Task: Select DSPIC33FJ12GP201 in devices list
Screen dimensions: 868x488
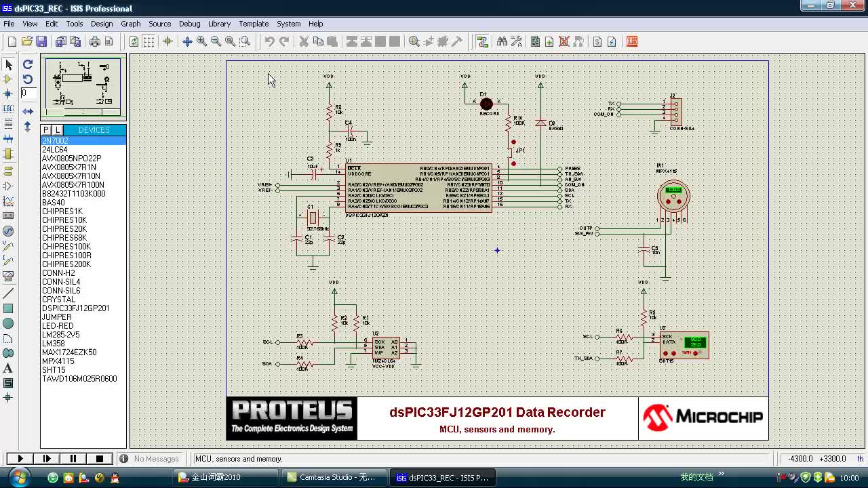Action: click(x=83, y=308)
